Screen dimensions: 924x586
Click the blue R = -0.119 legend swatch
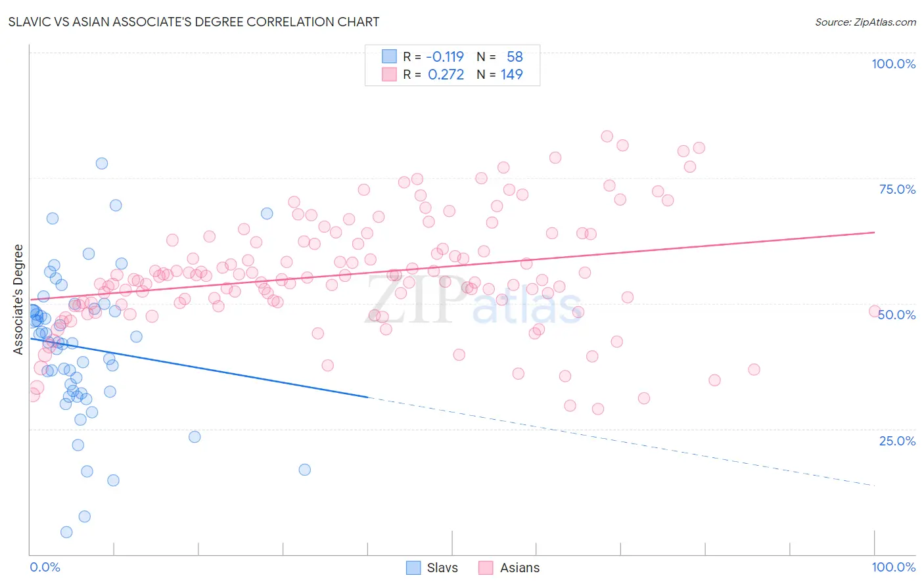pos(390,56)
